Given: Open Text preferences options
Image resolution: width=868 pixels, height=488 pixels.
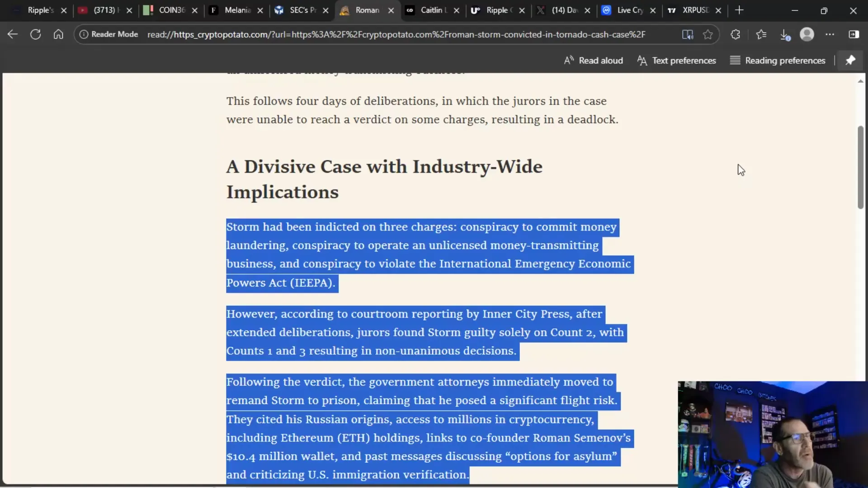Looking at the screenshot, I should (x=677, y=61).
